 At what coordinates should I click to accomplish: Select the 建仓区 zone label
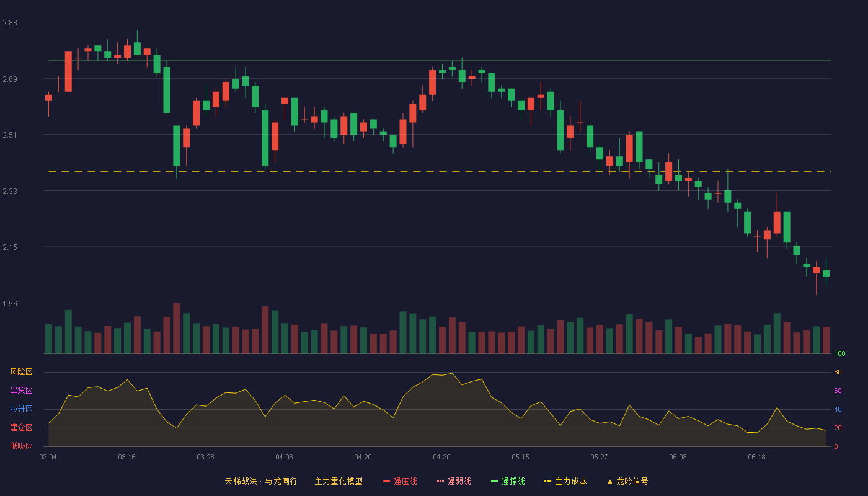pyautogui.click(x=21, y=428)
